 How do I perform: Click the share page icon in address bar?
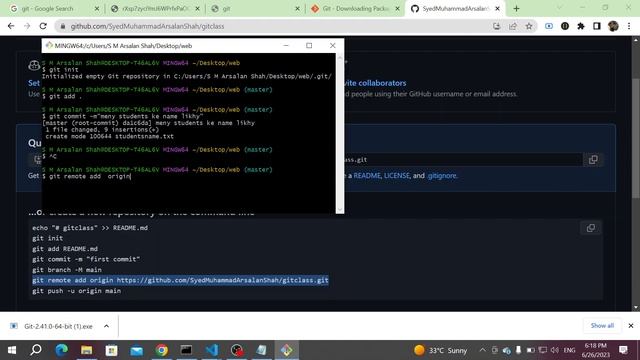click(513, 26)
